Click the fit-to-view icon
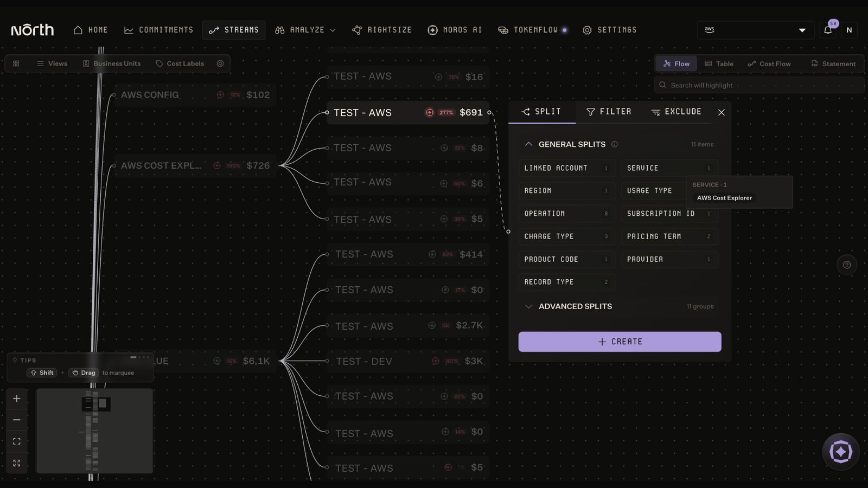The image size is (868, 488). 17,441
